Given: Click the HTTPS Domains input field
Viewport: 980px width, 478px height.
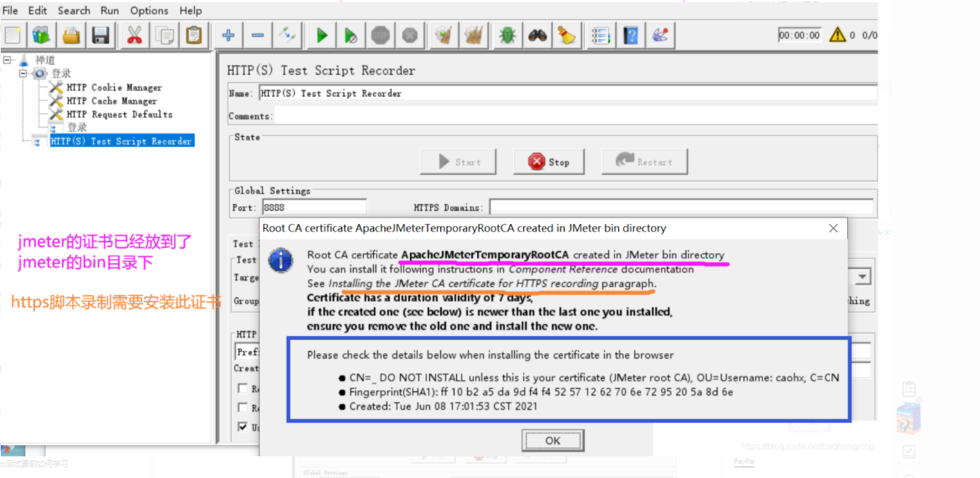Looking at the screenshot, I should (x=681, y=207).
